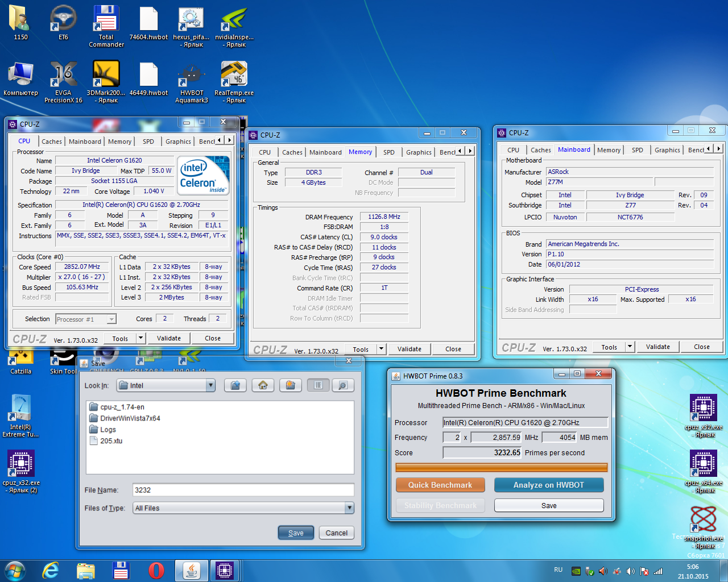Click the tray clock showing 5:06

[693, 571]
